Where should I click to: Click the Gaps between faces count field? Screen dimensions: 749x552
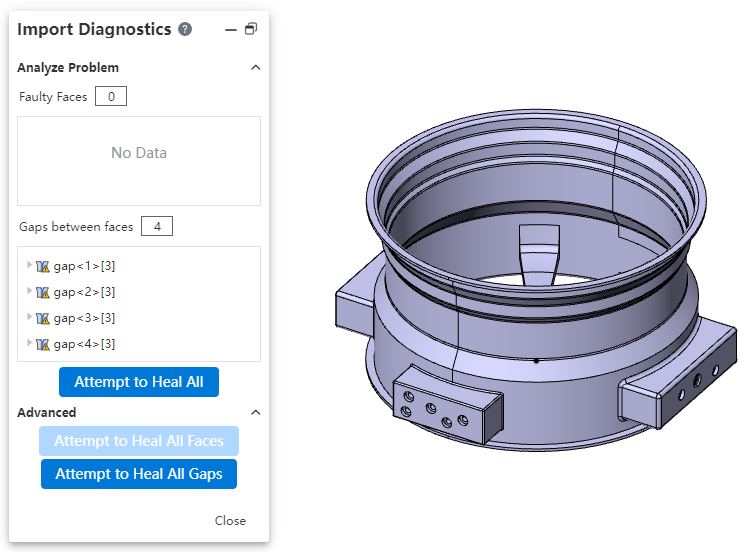point(157,227)
